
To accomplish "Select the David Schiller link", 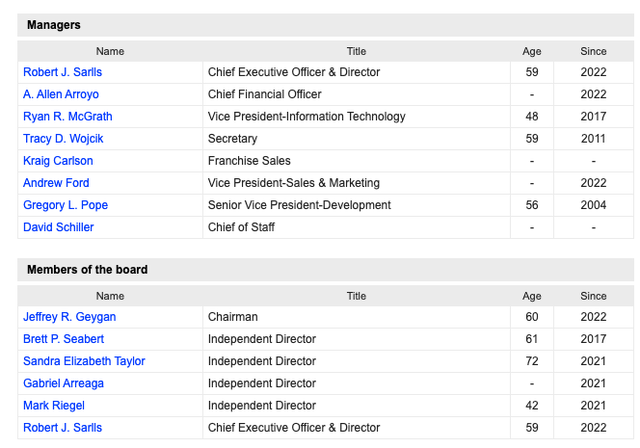I will coord(58,227).
